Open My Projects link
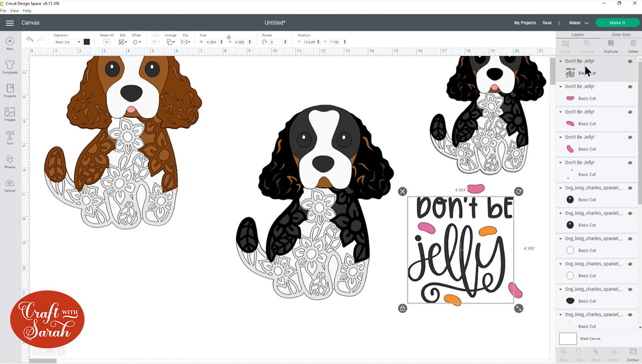The height and width of the screenshot is (364, 642). click(525, 23)
